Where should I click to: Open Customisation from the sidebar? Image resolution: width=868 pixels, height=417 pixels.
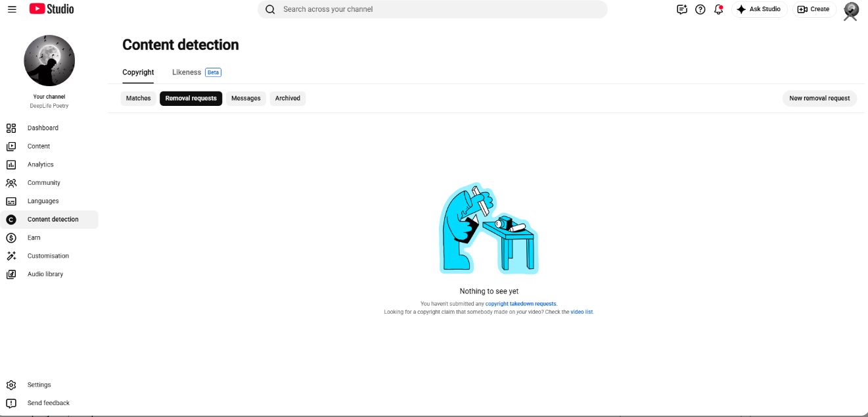(x=49, y=256)
